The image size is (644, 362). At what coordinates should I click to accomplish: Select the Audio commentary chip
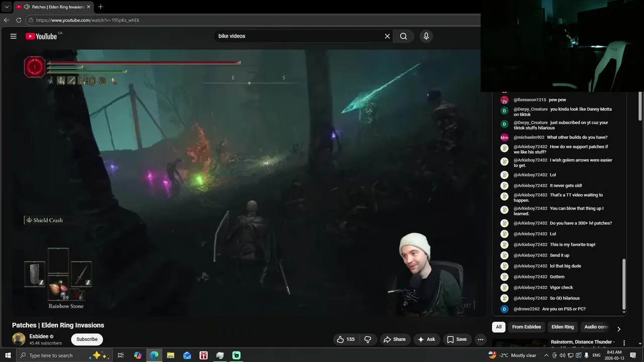click(x=596, y=327)
